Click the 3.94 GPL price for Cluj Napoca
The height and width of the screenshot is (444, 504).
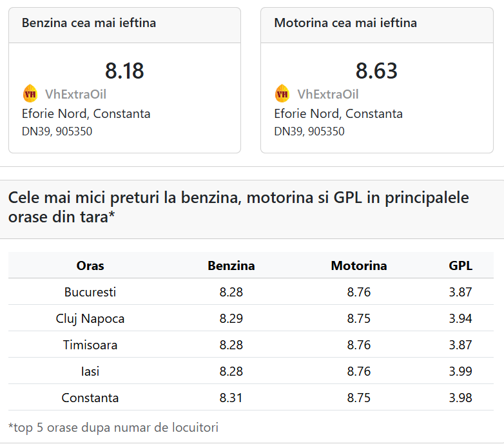click(460, 318)
